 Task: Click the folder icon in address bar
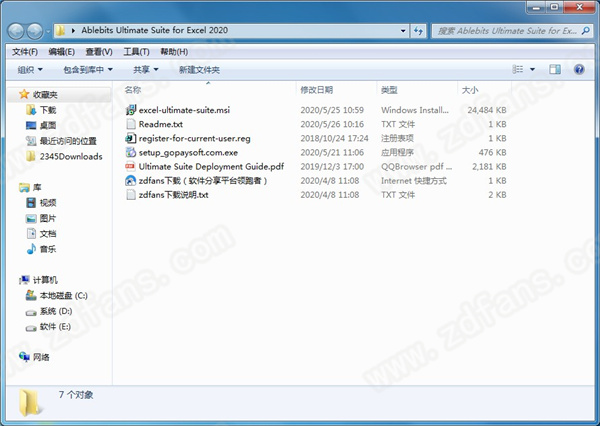tap(60, 31)
